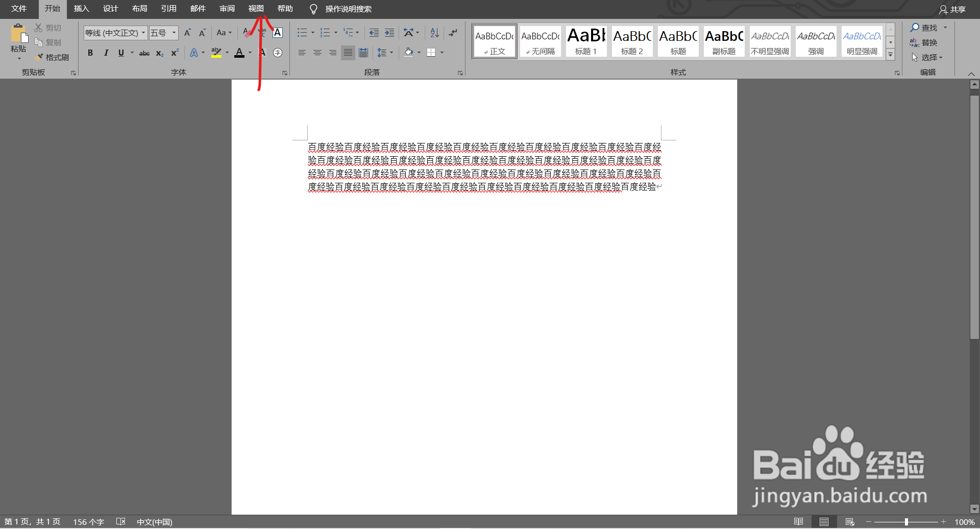Click the Paste (粘贴) clipboard icon

(18, 34)
